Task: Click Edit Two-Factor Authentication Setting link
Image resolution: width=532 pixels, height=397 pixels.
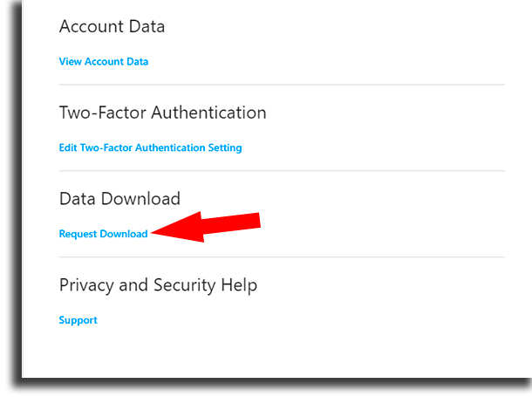Action: [150, 147]
